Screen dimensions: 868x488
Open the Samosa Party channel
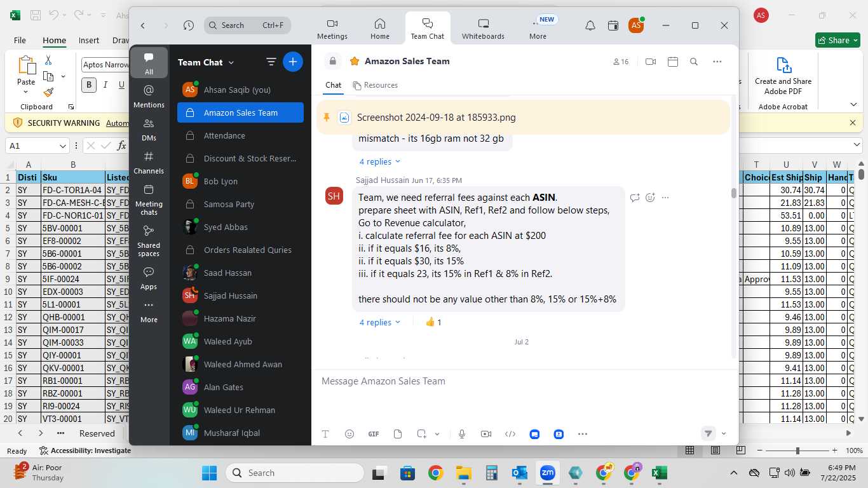[240, 204]
